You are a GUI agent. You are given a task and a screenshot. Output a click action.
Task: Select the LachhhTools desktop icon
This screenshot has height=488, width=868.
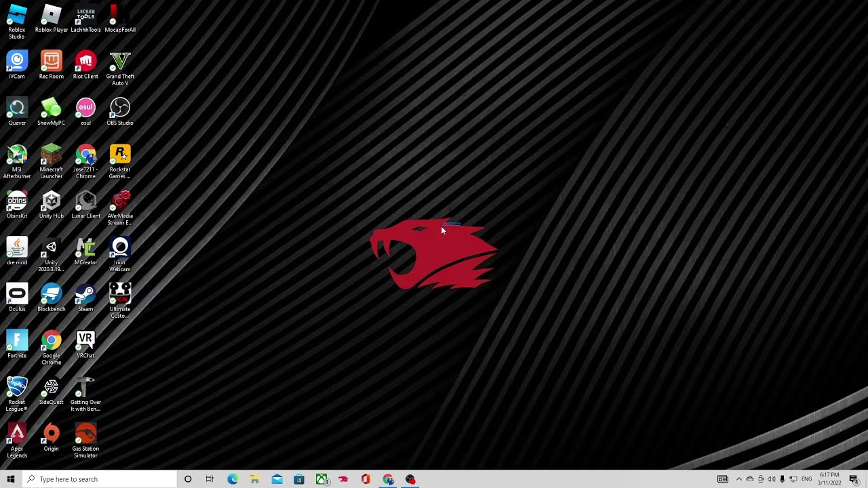(85, 18)
